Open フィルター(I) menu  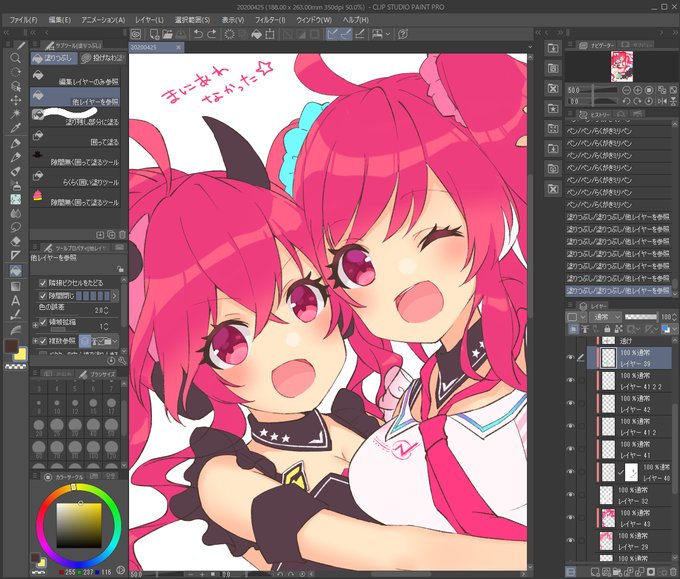[x=270, y=20]
